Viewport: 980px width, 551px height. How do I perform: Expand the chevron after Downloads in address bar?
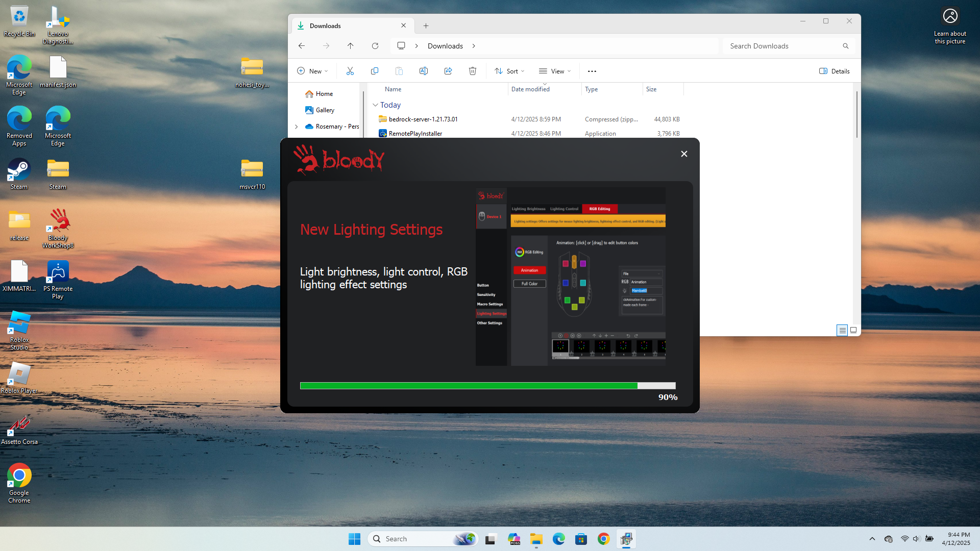pyautogui.click(x=474, y=46)
